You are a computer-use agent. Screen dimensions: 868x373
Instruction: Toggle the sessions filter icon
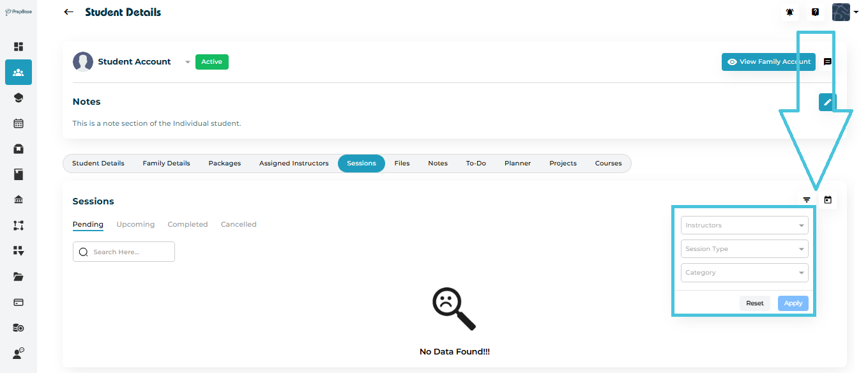point(807,200)
